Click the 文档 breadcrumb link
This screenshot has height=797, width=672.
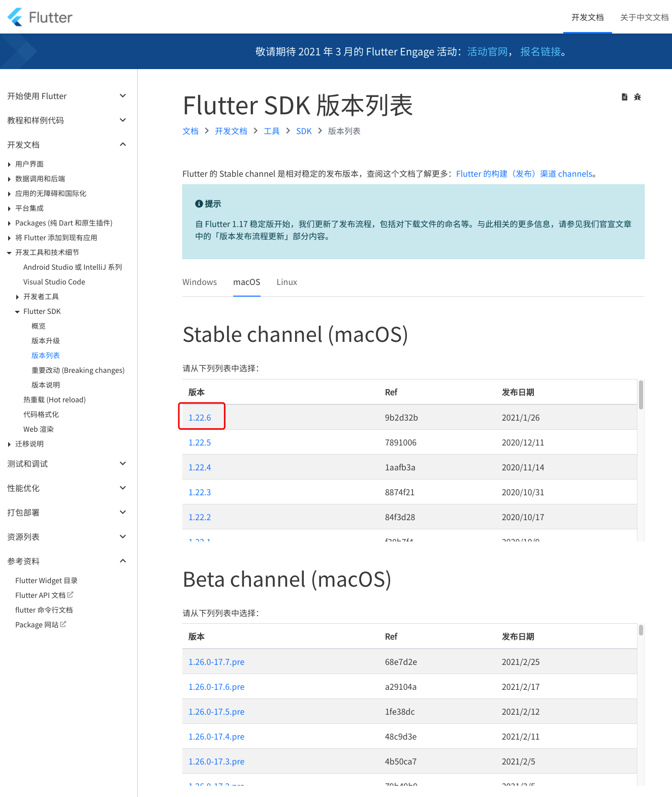pos(190,131)
